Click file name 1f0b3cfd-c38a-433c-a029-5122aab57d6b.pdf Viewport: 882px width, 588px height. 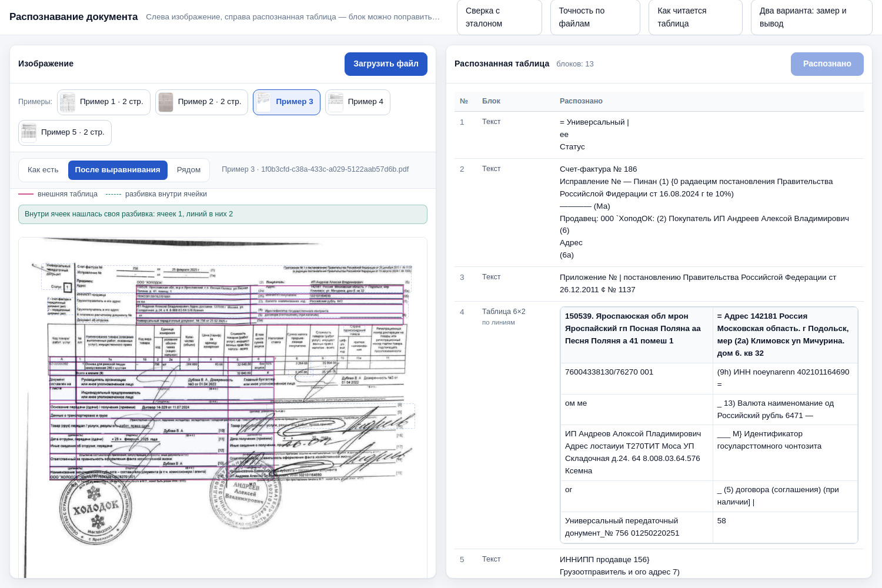tap(335, 169)
